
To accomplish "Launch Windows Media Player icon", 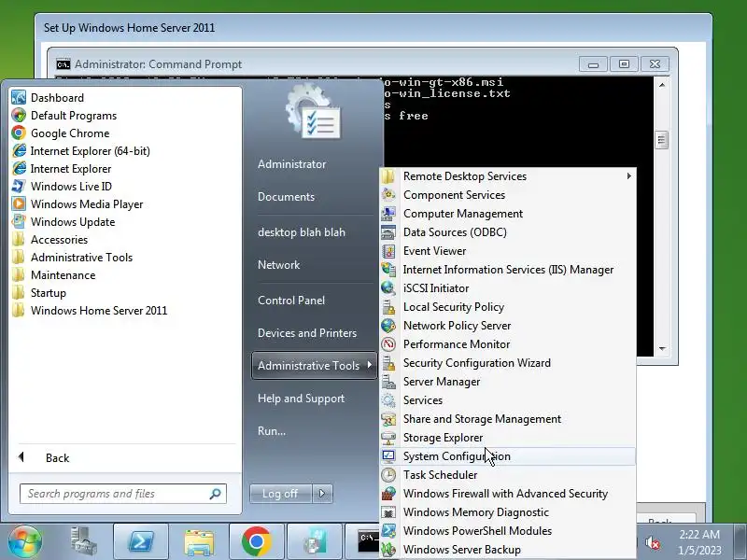I will pos(19,203).
